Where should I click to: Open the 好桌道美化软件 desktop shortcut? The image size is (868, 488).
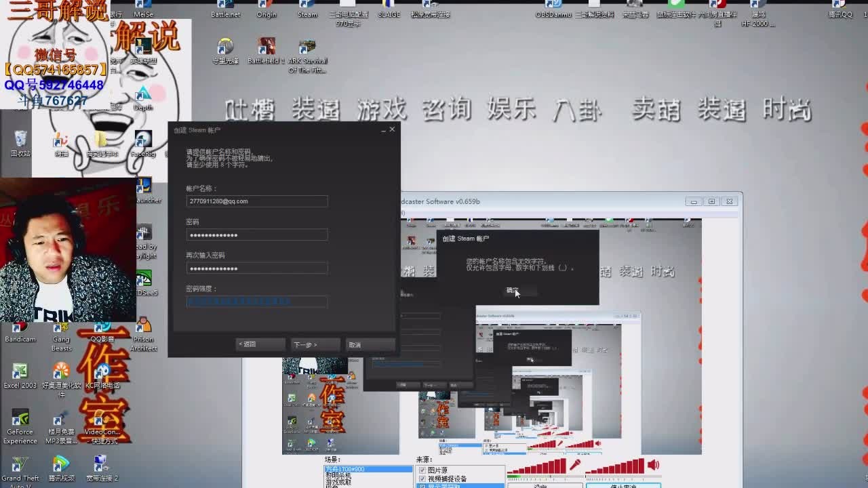[x=61, y=380]
